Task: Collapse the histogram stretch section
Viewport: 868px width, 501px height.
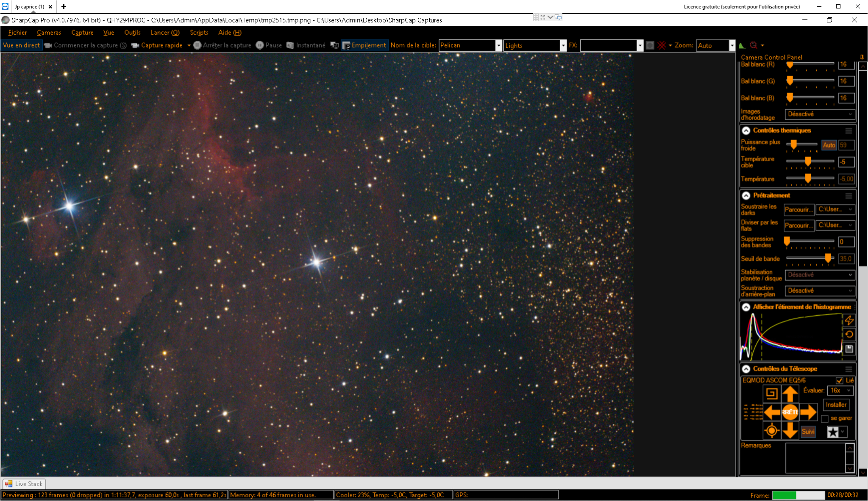Action: coord(746,307)
